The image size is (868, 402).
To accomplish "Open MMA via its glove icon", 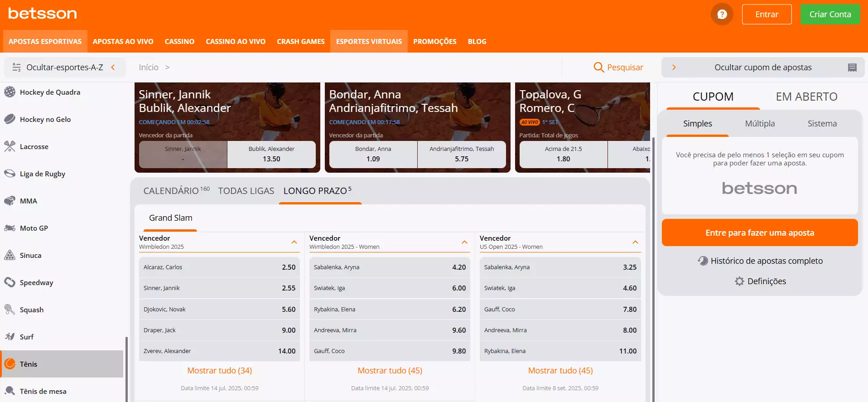I will (10, 201).
